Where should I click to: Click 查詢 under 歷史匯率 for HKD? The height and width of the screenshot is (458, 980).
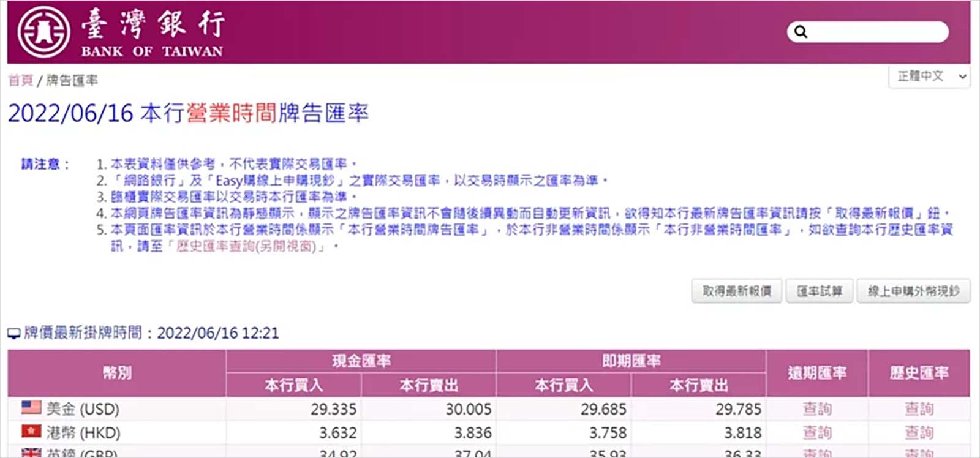tap(919, 432)
